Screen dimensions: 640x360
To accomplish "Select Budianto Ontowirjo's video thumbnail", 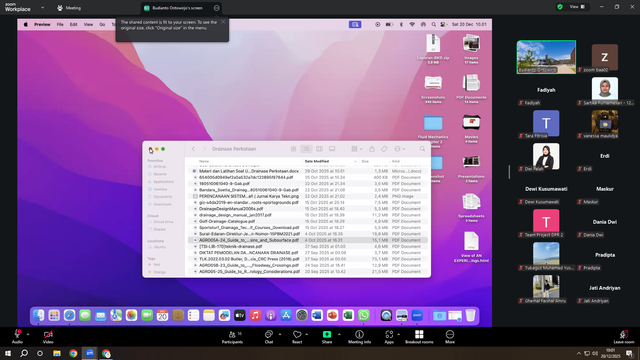I will coord(546,57).
